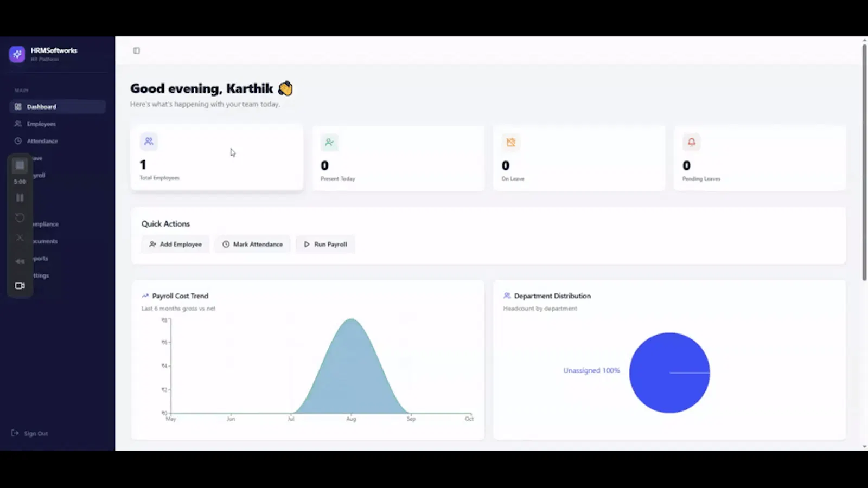Click the Employees people icon in sidebar
Screen dimensions: 868x488
18,124
